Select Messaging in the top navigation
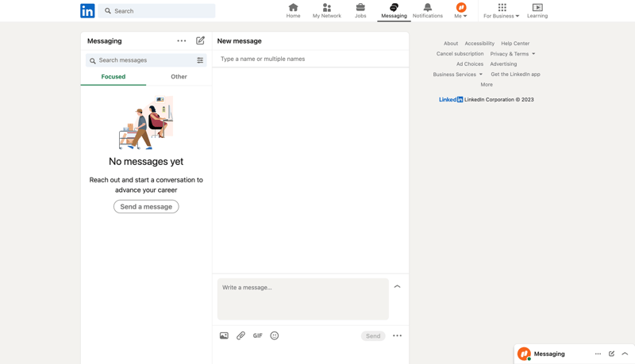 point(394,11)
